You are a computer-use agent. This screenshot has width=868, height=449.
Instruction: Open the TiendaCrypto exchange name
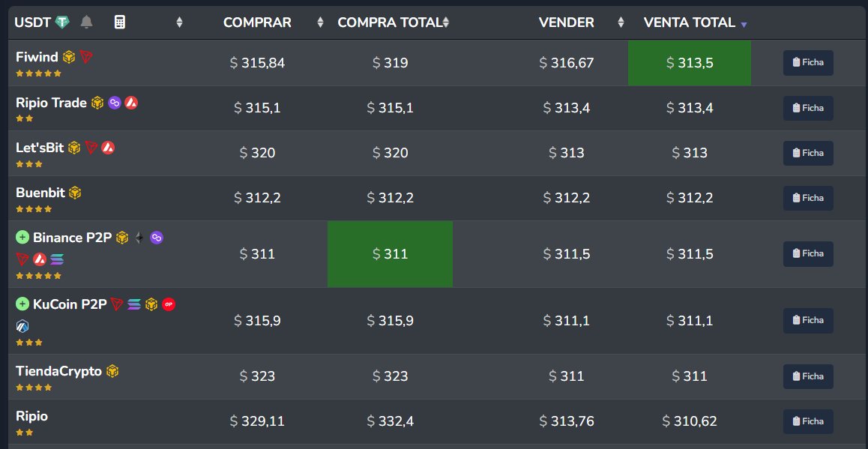[58, 371]
